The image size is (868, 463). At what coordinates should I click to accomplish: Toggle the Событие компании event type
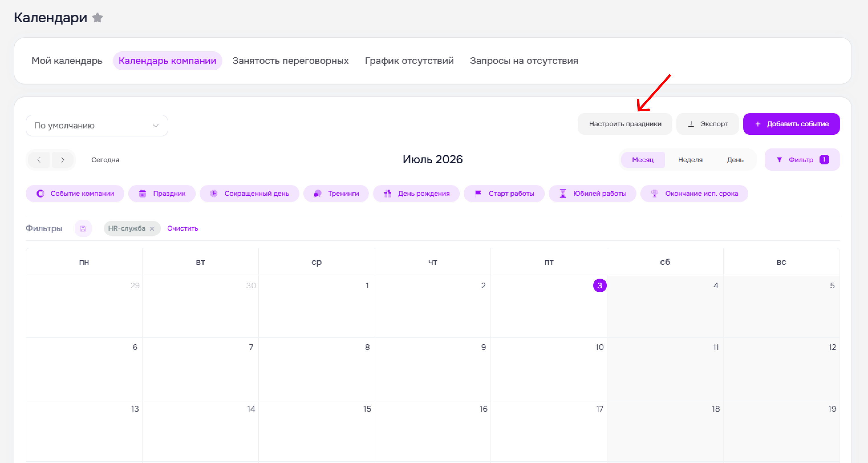click(x=75, y=194)
